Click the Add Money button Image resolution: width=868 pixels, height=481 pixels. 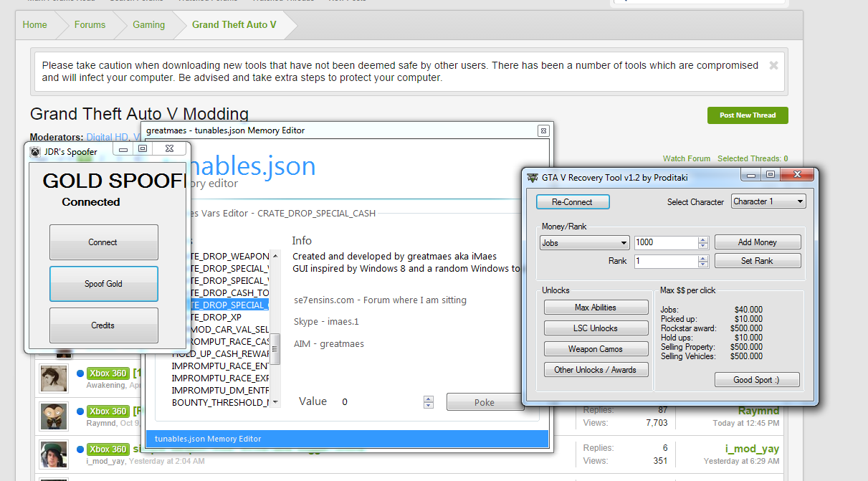(x=757, y=242)
